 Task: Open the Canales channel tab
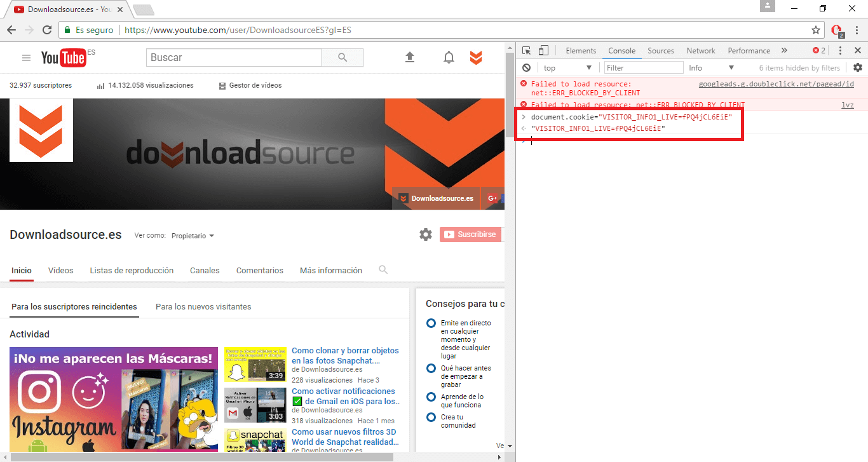tap(205, 270)
